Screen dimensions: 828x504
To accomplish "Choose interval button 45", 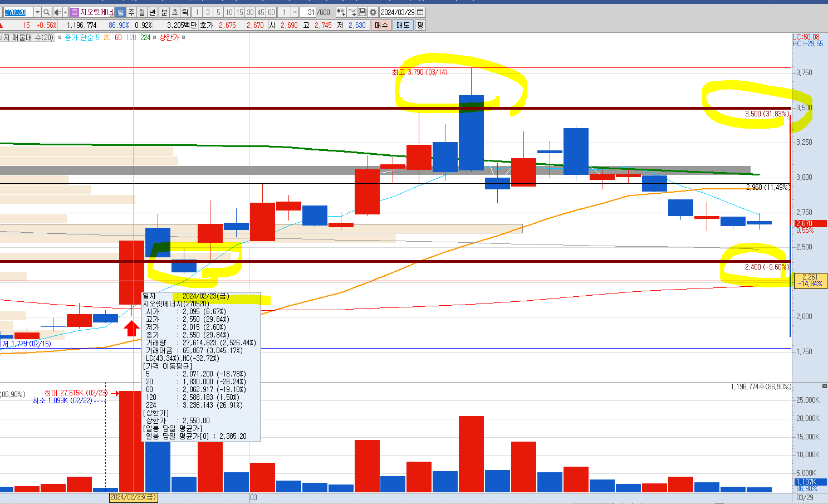I will pyautogui.click(x=261, y=12).
